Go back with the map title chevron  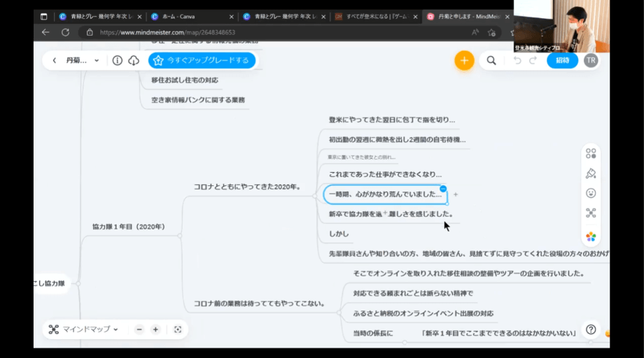click(x=54, y=60)
